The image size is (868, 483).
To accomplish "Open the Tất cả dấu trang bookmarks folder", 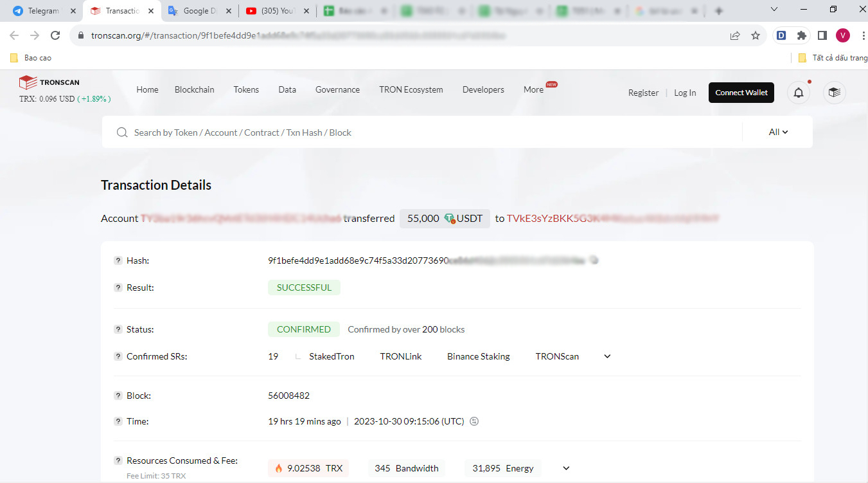I will 833,58.
